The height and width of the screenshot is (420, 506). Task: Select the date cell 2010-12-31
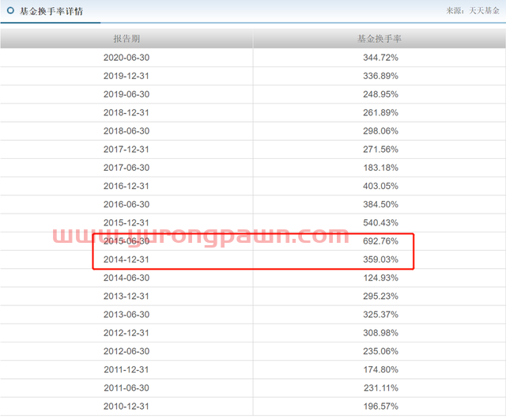[x=126, y=407]
